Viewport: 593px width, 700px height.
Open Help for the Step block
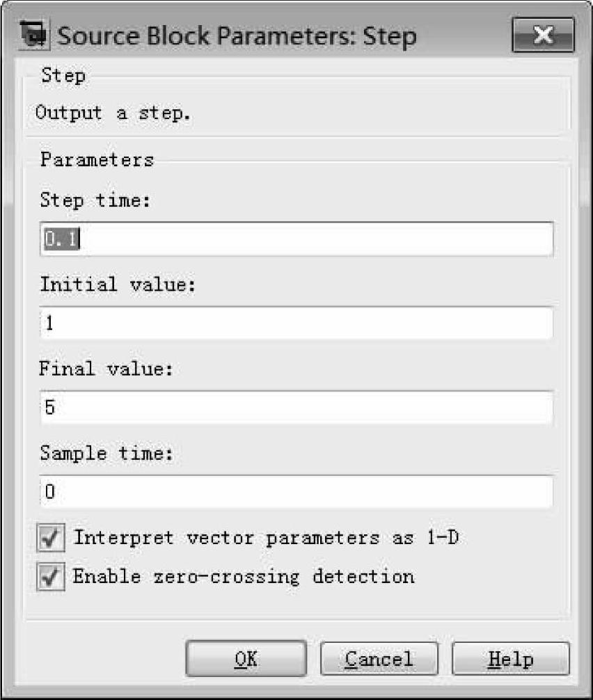tap(510, 659)
